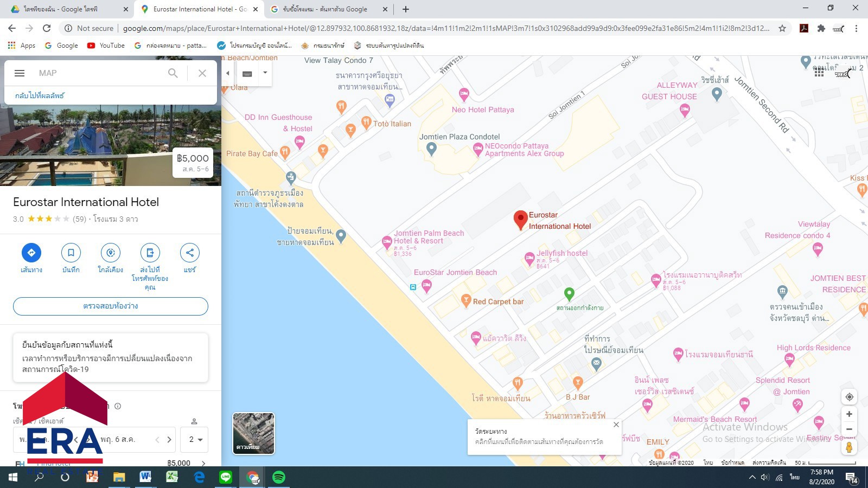Click the Red Carpet bar marker
The height and width of the screenshot is (488, 868).
pyautogui.click(x=465, y=301)
